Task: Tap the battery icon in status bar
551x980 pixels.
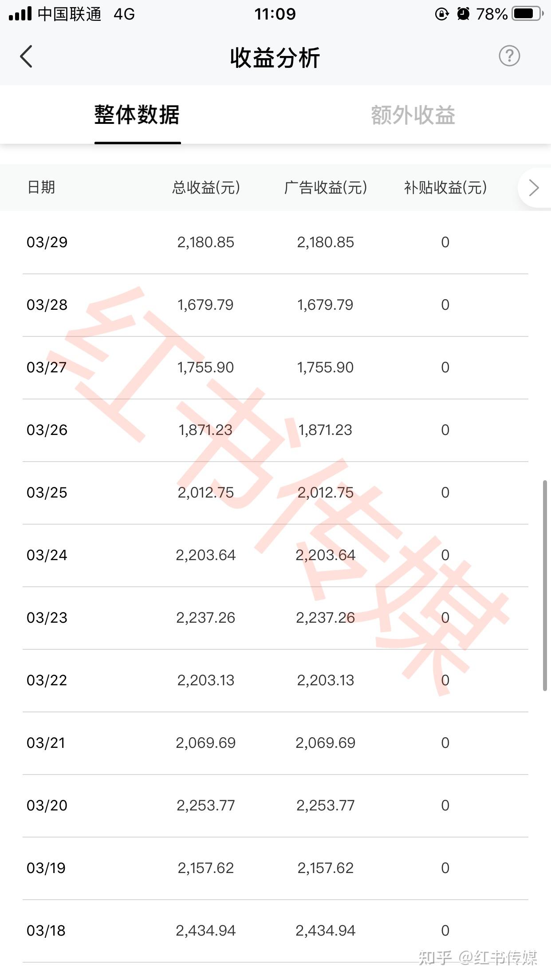Action: [x=527, y=14]
